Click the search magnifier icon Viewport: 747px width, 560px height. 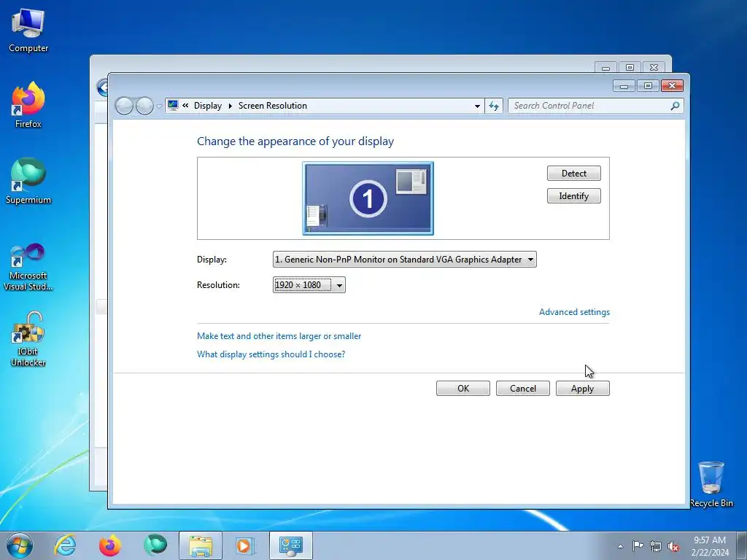[675, 106]
